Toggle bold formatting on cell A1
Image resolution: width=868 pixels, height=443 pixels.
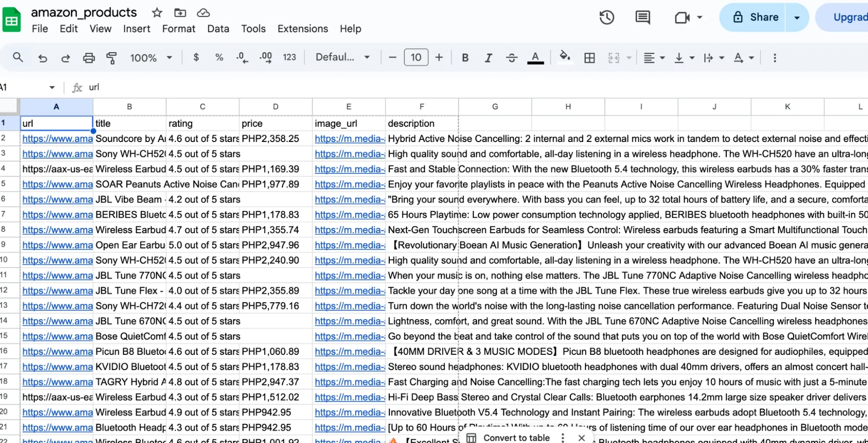(465, 57)
